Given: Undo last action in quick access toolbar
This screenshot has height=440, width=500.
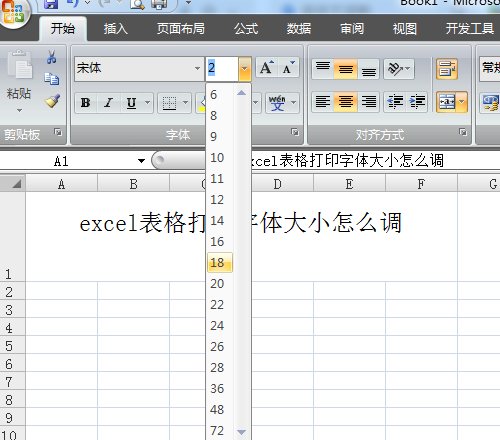Looking at the screenshot, I should [73, 3].
